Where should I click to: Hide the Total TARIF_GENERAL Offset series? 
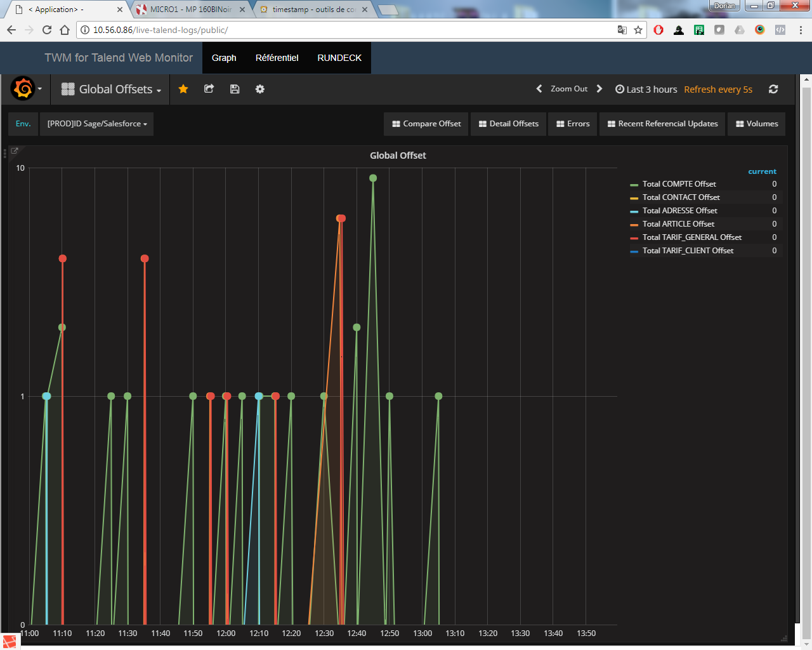[692, 237]
